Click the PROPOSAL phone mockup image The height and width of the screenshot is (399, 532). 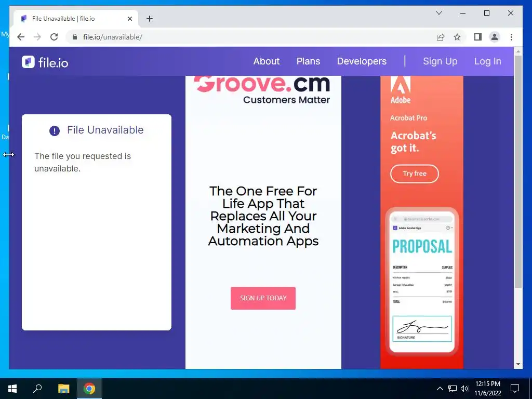(x=422, y=280)
